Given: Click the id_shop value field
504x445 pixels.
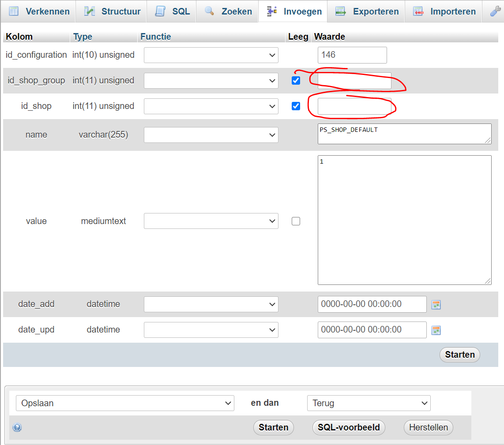Looking at the screenshot, I should coord(354,106).
